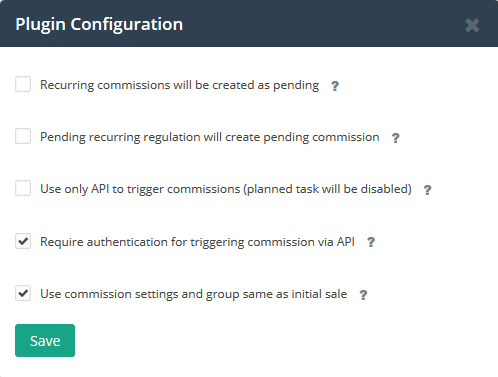Disable use commission settings same as initial sale checkbox
Viewport: 498px width, 377px height.
pos(23,293)
